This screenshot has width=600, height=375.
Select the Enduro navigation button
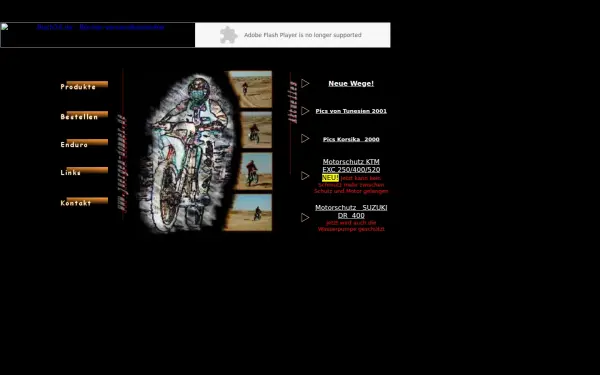point(84,143)
